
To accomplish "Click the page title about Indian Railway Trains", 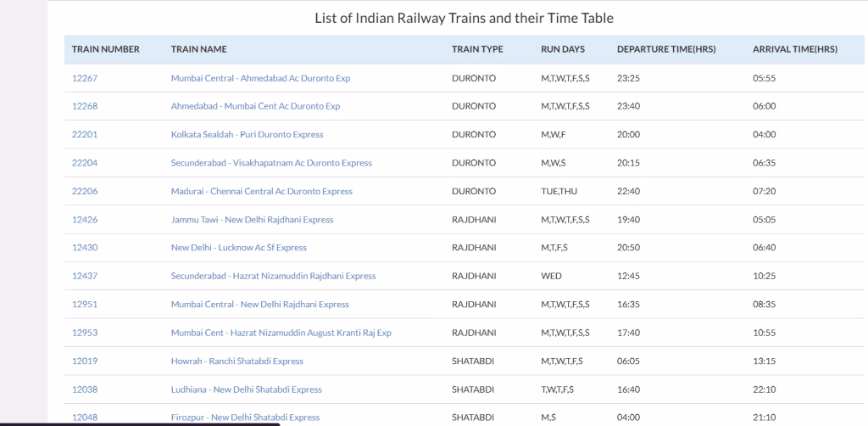I will (x=464, y=19).
